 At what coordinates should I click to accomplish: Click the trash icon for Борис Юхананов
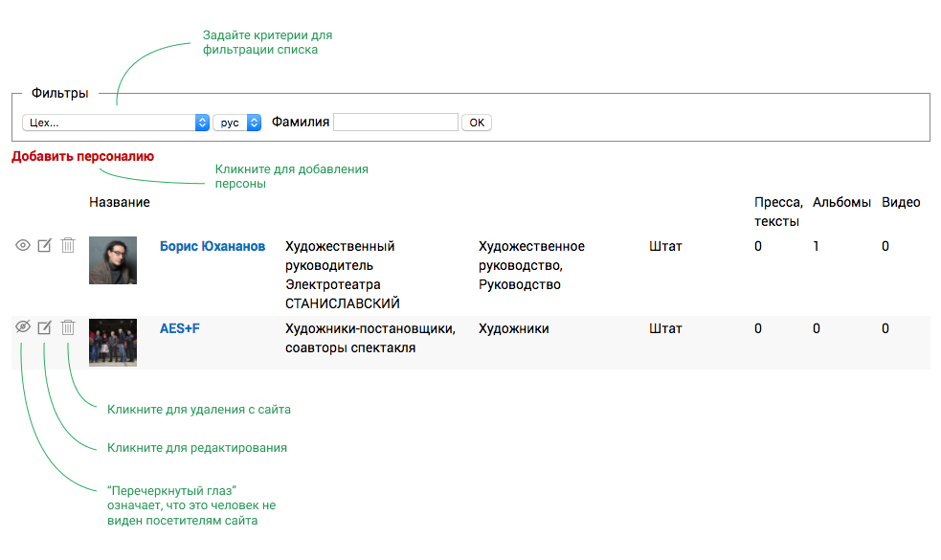(x=68, y=246)
